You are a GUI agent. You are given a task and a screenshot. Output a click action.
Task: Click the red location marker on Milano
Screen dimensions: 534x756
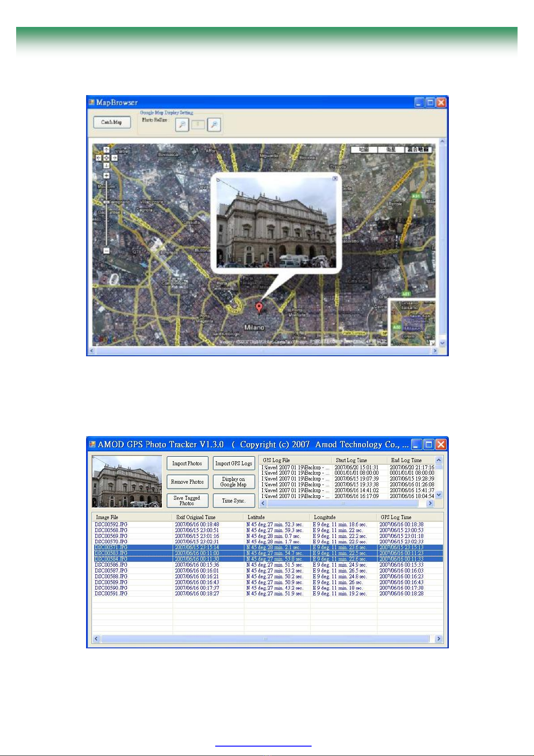coord(259,308)
